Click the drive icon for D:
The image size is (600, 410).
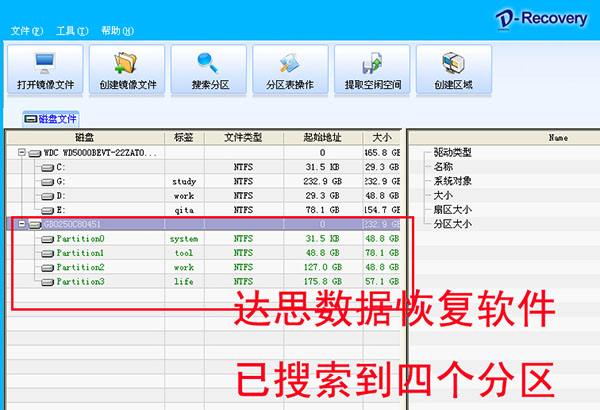click(47, 196)
